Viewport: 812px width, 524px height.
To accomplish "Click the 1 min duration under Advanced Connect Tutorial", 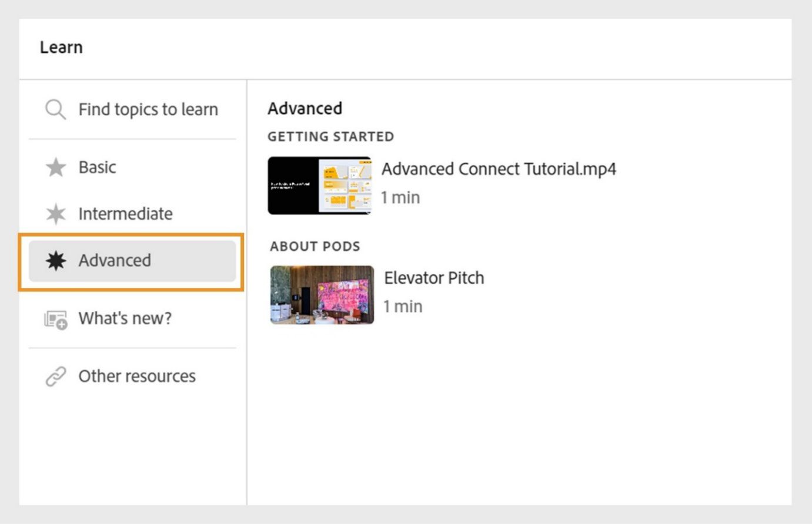I will 400,197.
